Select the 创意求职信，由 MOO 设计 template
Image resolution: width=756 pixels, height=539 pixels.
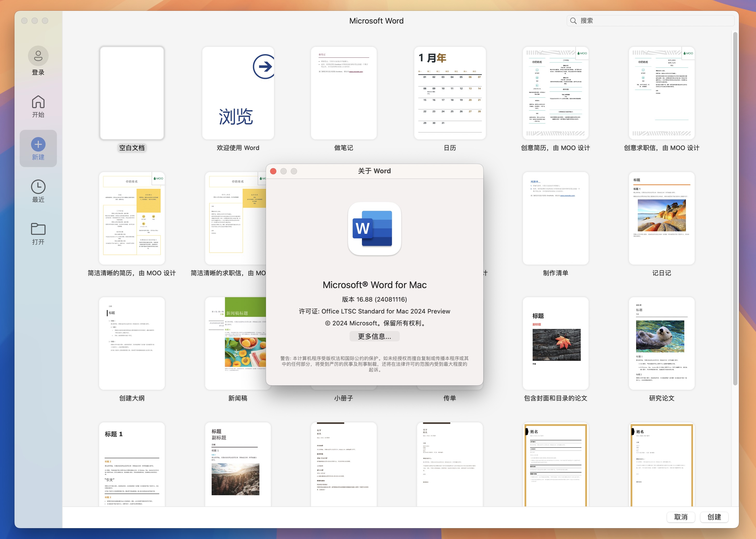[661, 93]
